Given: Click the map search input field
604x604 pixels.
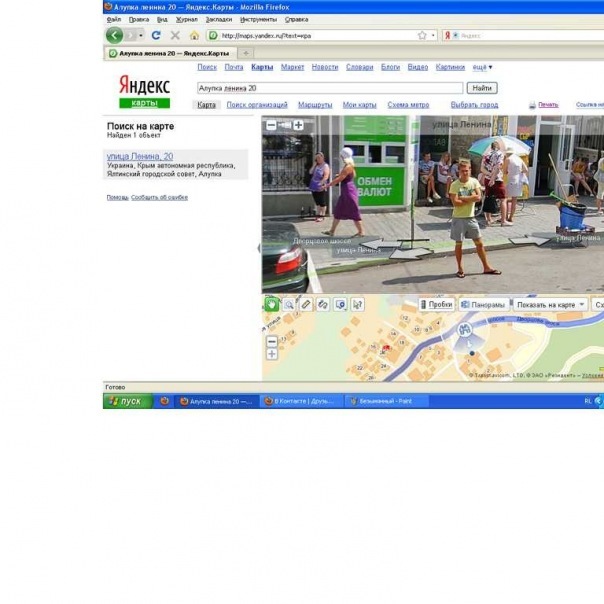Looking at the screenshot, I should [x=329, y=88].
